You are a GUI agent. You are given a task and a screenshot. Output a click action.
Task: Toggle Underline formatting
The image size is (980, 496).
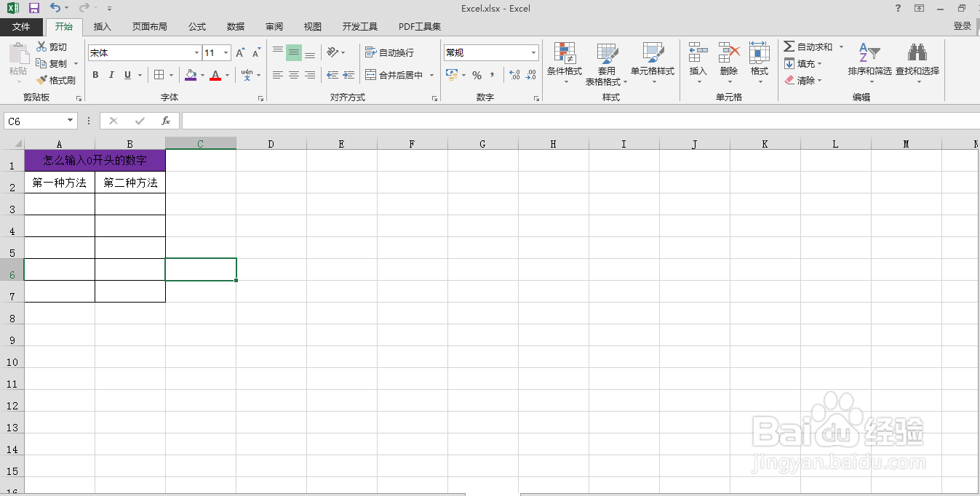click(127, 75)
